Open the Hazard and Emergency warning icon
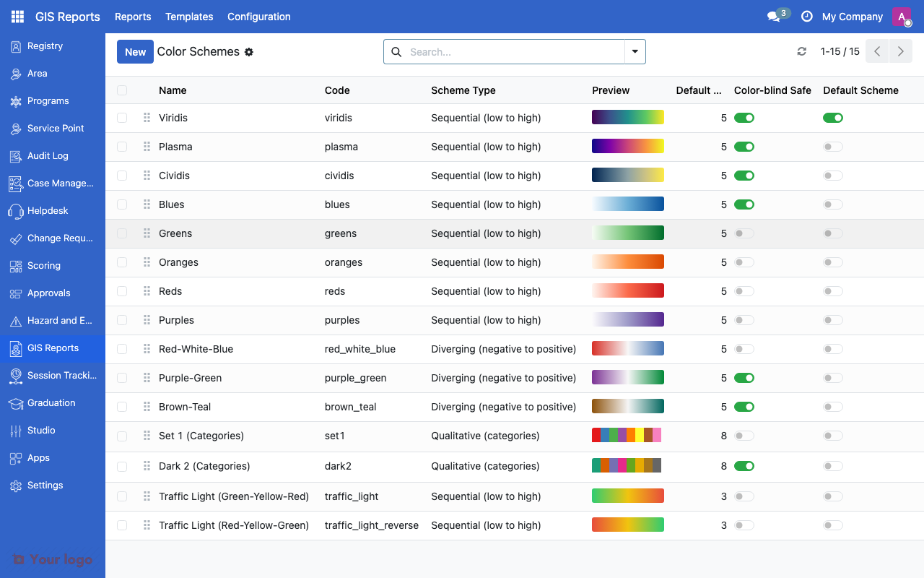924x578 pixels. click(16, 321)
